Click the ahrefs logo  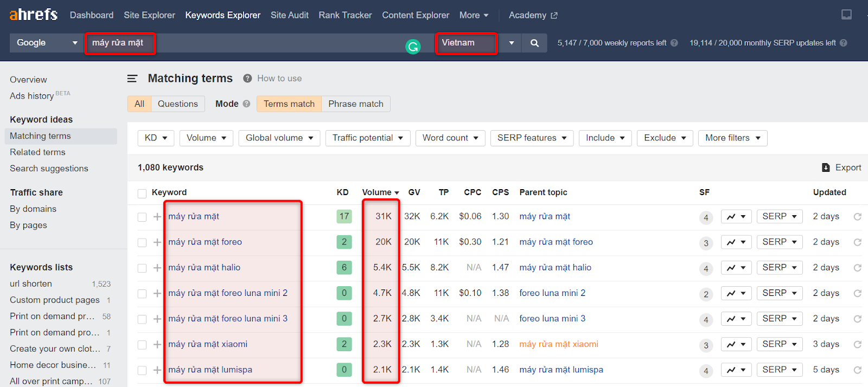[34, 15]
